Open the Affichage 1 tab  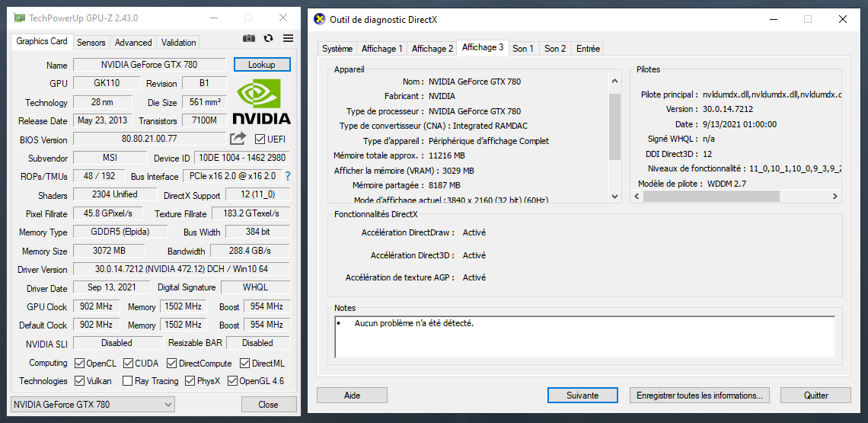[x=382, y=48]
